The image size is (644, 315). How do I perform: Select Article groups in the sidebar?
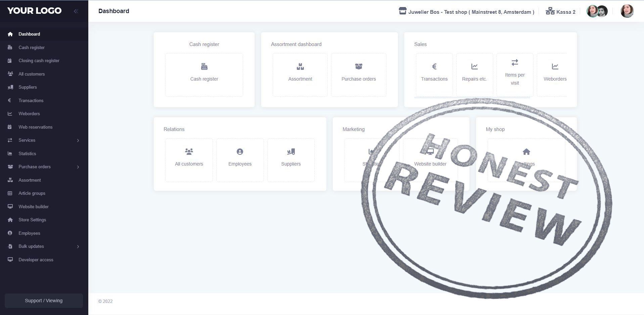point(32,193)
